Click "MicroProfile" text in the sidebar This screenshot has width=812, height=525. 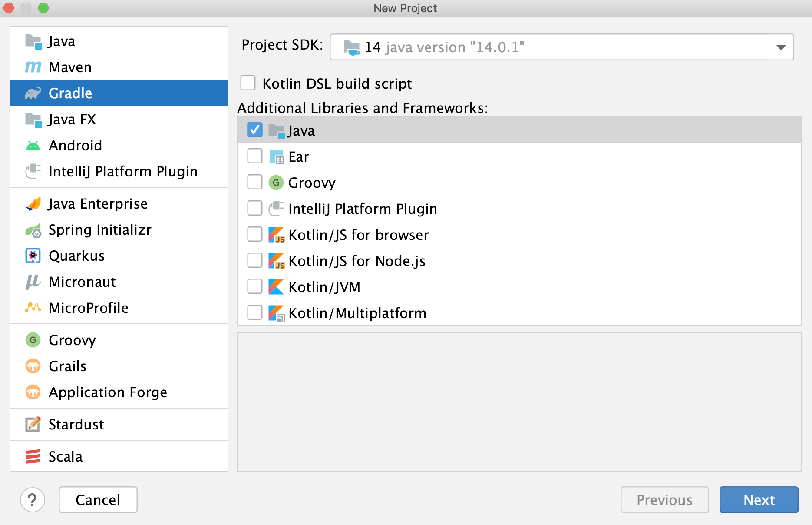coord(89,308)
